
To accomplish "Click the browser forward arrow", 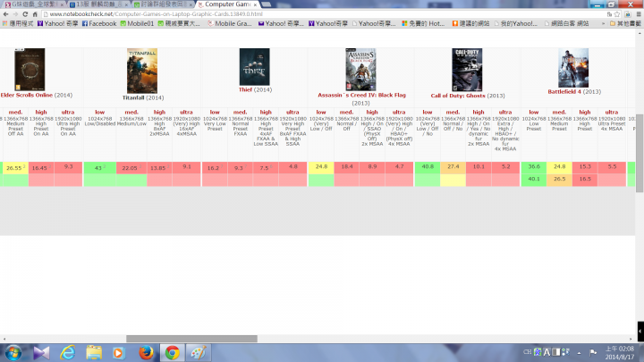I will click(15, 14).
